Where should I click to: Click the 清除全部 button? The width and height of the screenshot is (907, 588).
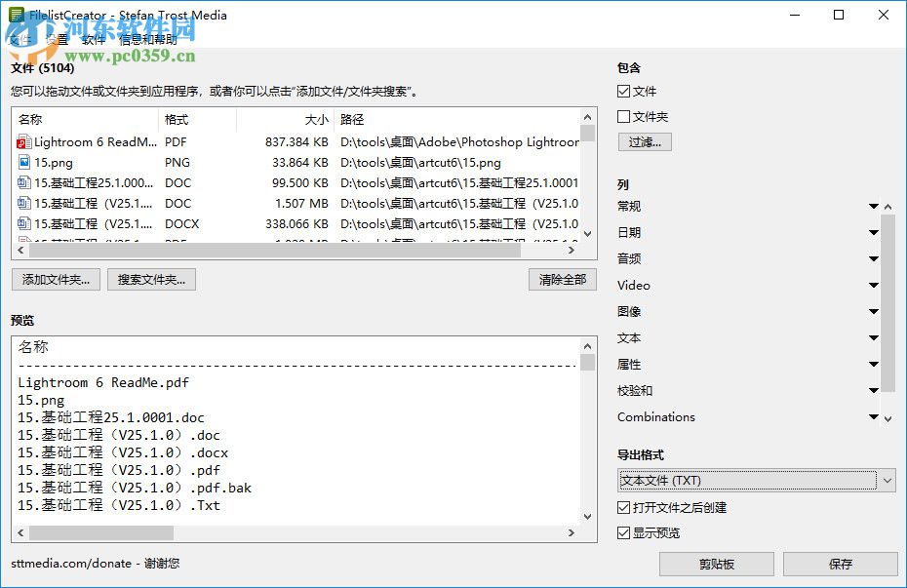(x=561, y=279)
